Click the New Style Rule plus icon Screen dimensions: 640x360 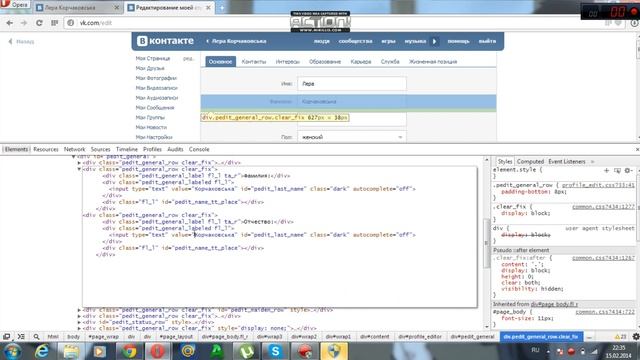tap(607, 171)
